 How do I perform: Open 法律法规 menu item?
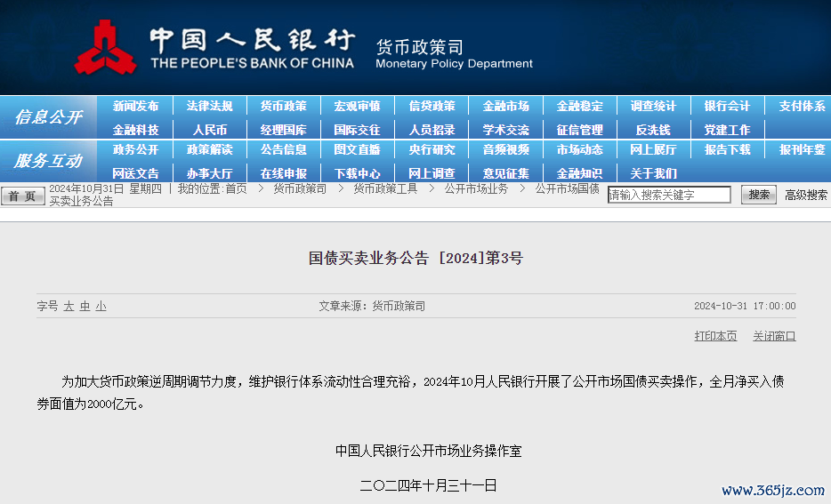pos(209,107)
